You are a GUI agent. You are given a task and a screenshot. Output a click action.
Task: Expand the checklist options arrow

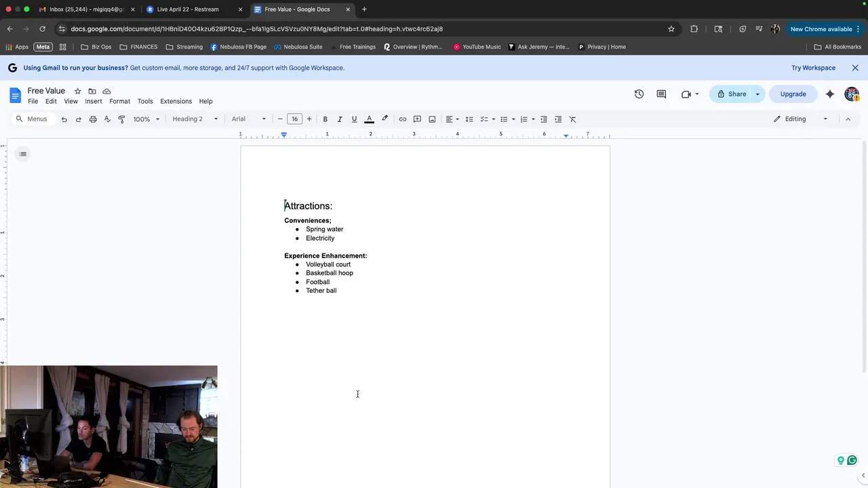pyautogui.click(x=494, y=119)
